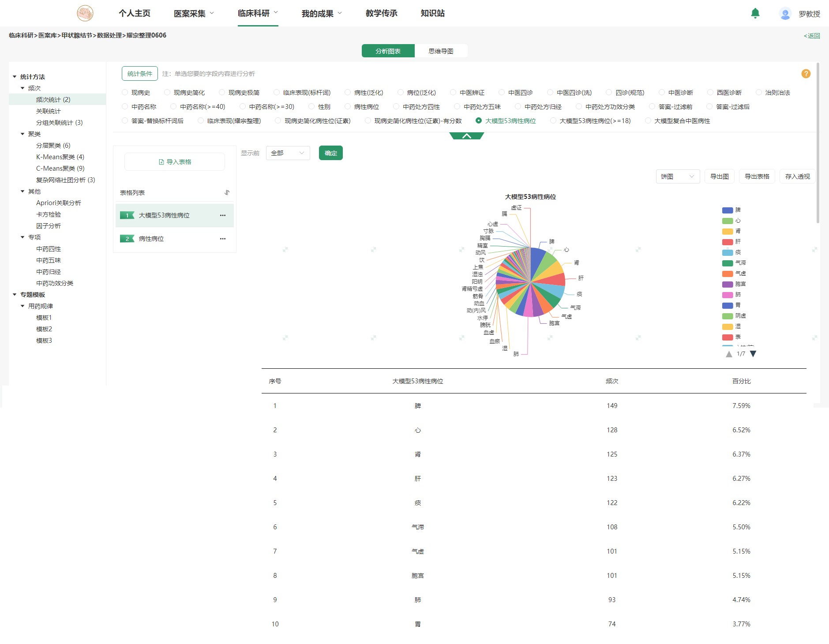This screenshot has height=644, width=829.
Task: Go to next legend page arrow
Action: pyautogui.click(x=753, y=354)
